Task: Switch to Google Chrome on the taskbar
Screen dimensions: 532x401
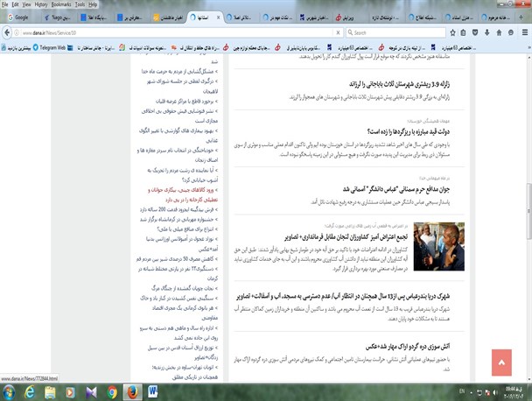Action: click(112, 392)
